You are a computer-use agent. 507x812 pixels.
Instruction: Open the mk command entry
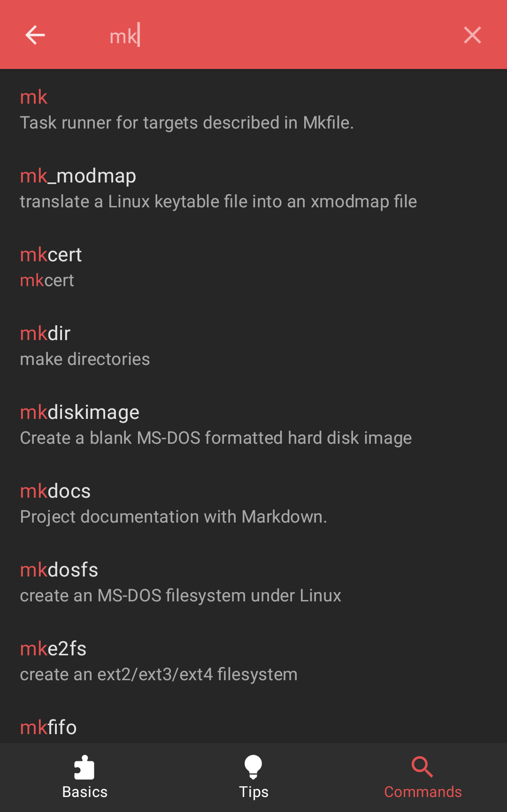[x=34, y=98]
